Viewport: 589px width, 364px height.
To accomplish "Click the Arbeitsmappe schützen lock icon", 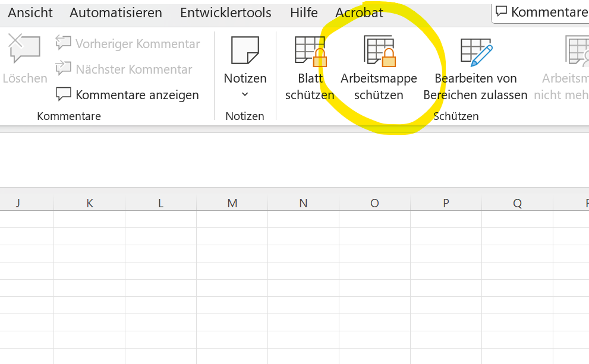I will click(380, 52).
